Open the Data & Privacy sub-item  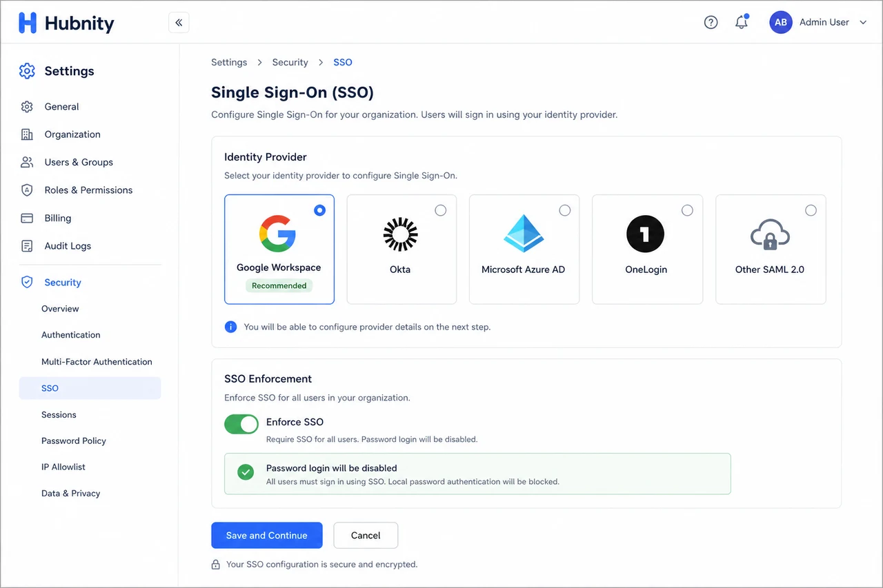(x=71, y=494)
